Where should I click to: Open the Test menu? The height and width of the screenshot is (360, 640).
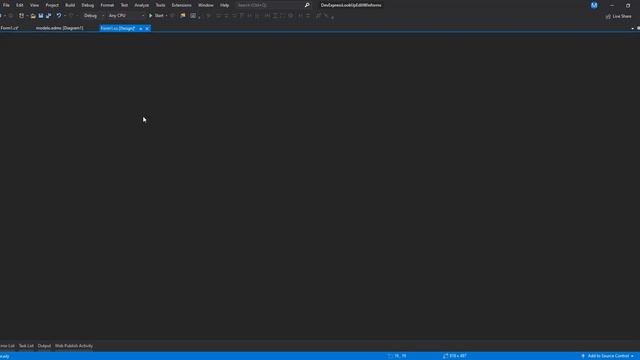point(124,5)
